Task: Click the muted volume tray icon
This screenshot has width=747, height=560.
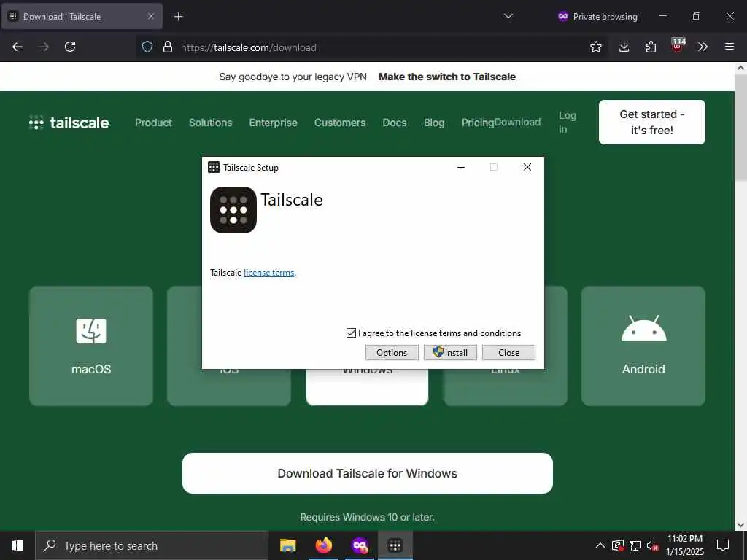Action: 652,545
